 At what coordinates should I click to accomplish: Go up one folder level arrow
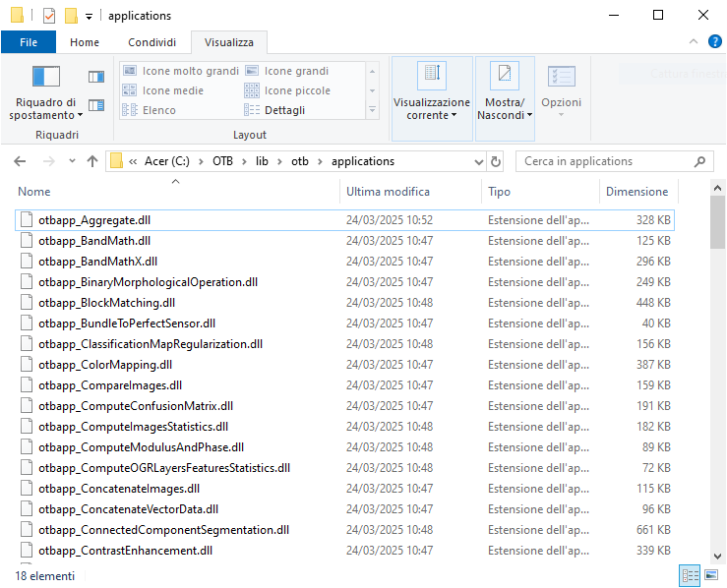click(92, 161)
